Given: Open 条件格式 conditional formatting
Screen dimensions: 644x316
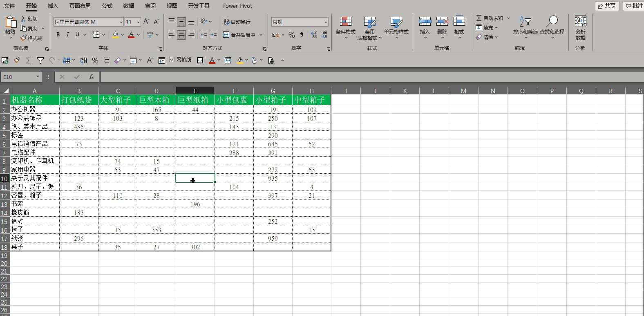Looking at the screenshot, I should [346, 27].
